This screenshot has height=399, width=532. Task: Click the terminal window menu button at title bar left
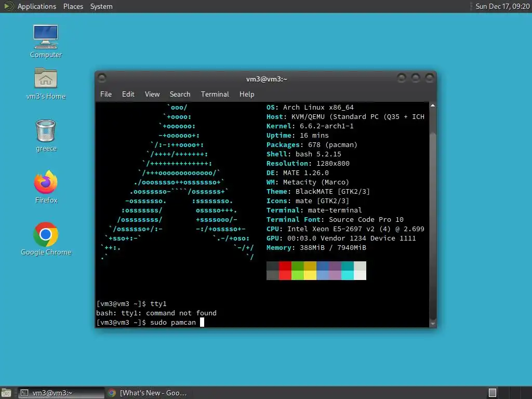(x=102, y=78)
